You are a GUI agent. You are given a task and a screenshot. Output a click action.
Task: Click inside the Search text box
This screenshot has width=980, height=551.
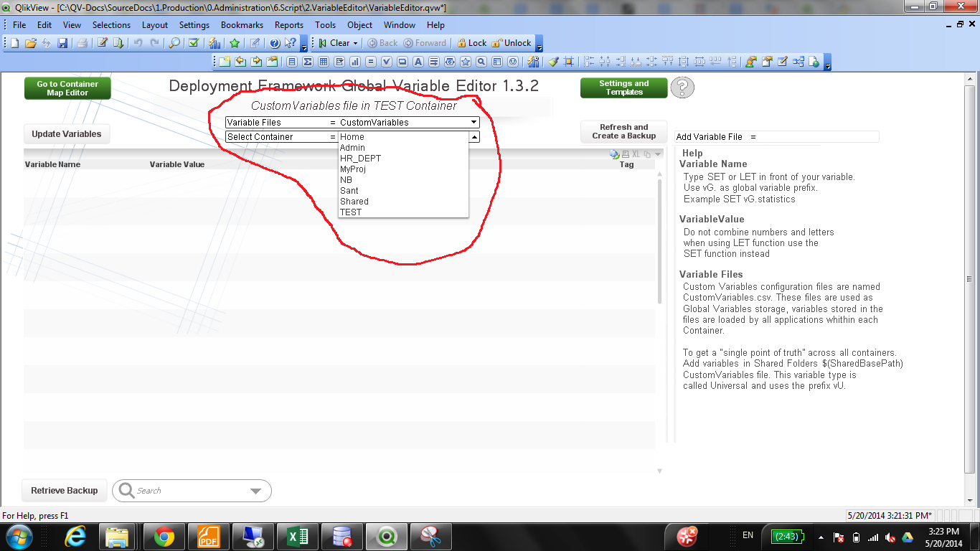pos(190,491)
